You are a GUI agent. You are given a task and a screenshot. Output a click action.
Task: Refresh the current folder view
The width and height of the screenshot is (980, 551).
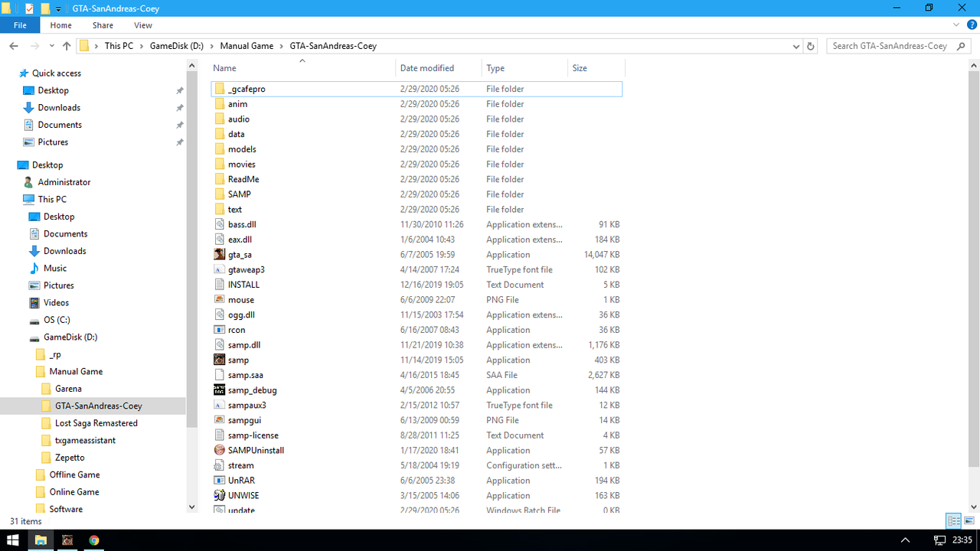(x=812, y=46)
